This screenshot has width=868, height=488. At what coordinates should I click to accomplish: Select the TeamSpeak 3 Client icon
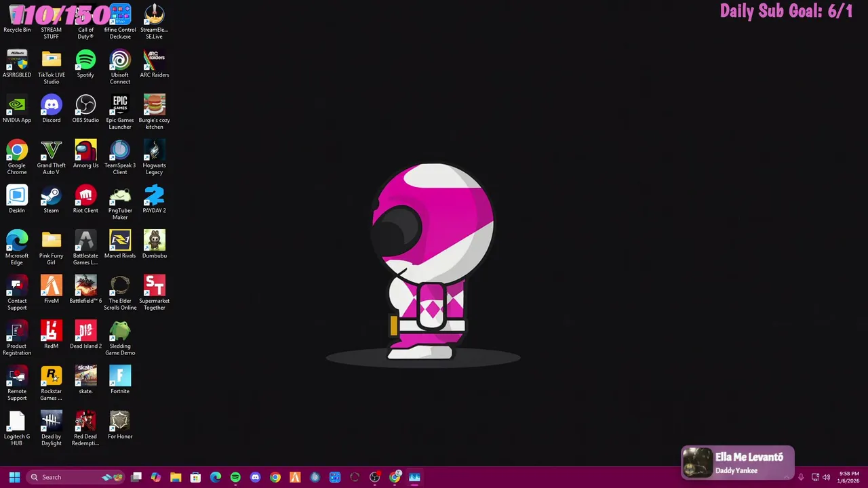point(120,157)
